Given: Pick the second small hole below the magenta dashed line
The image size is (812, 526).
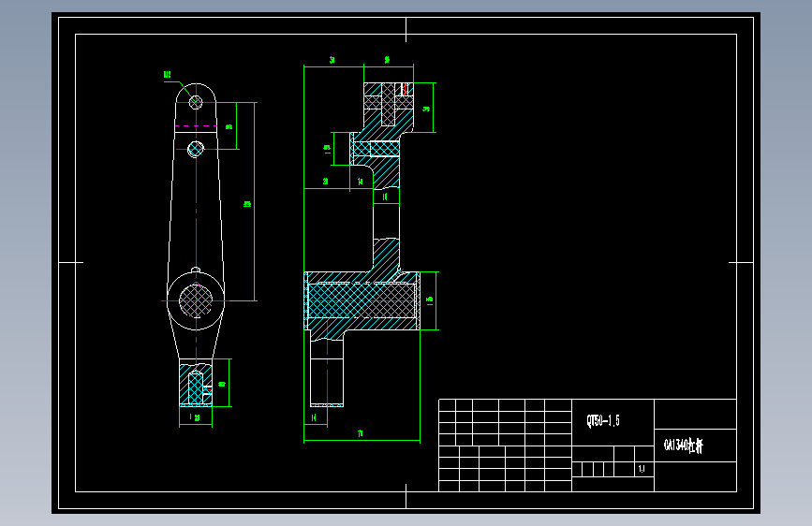Looking at the screenshot, I should click(195, 149).
